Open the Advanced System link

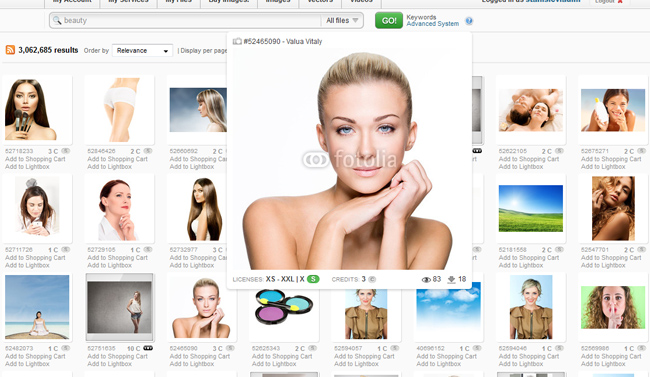(x=432, y=24)
